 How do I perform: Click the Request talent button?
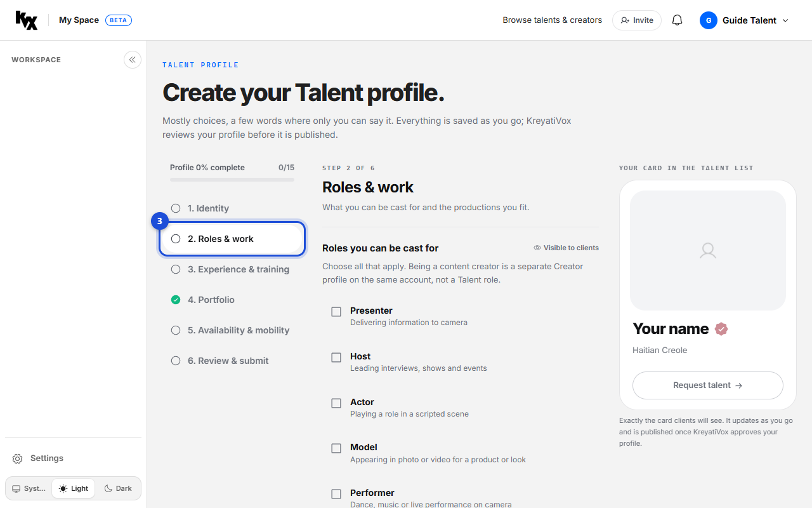click(708, 385)
